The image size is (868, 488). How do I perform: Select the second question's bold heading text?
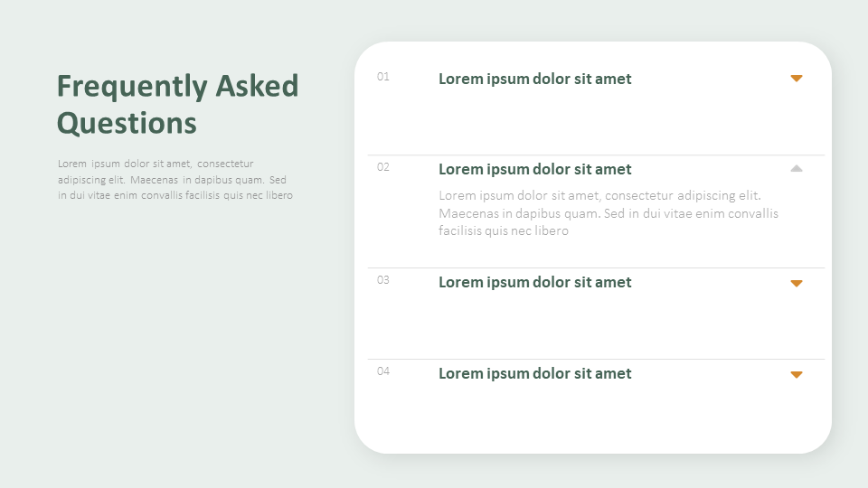coord(534,169)
